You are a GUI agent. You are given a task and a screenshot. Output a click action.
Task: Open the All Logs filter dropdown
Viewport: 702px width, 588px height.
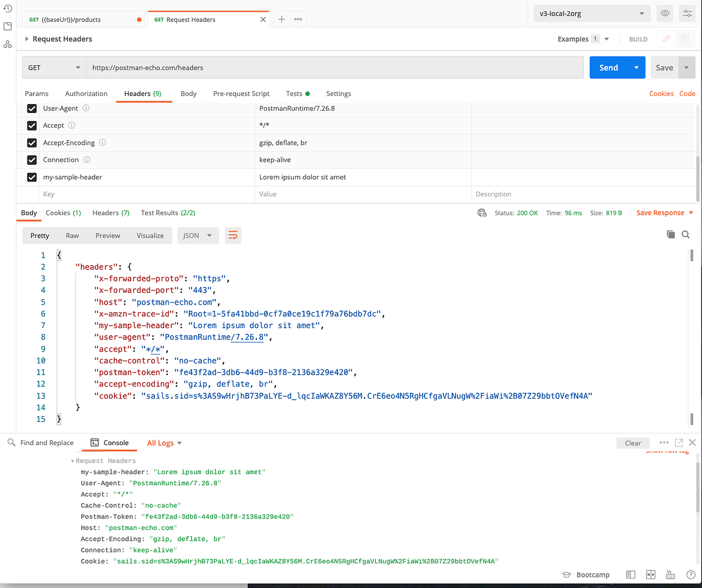[x=163, y=442]
